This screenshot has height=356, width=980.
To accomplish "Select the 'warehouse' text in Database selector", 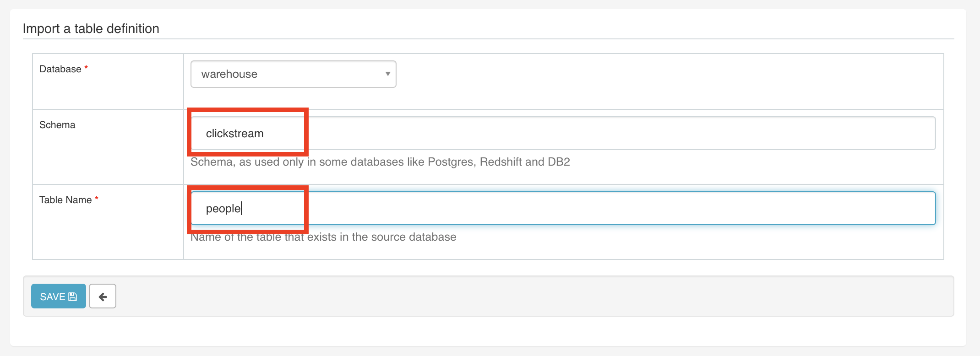I will (x=229, y=74).
